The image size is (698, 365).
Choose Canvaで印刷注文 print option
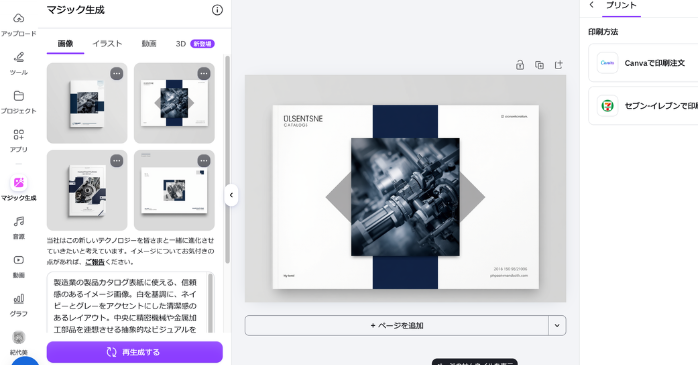point(643,63)
